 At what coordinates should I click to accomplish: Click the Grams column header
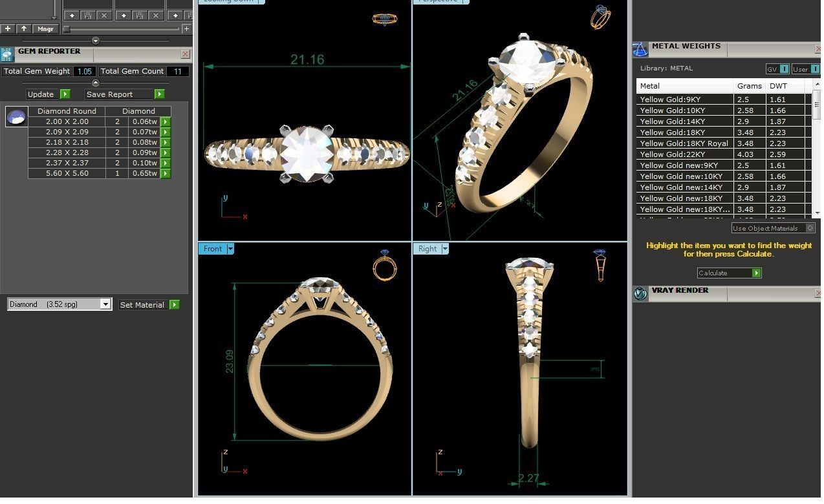pos(750,86)
